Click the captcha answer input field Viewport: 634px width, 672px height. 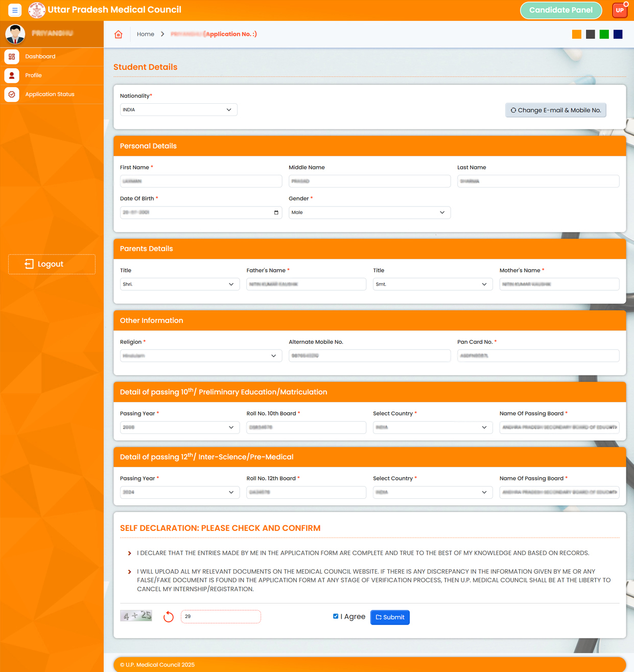pyautogui.click(x=221, y=617)
